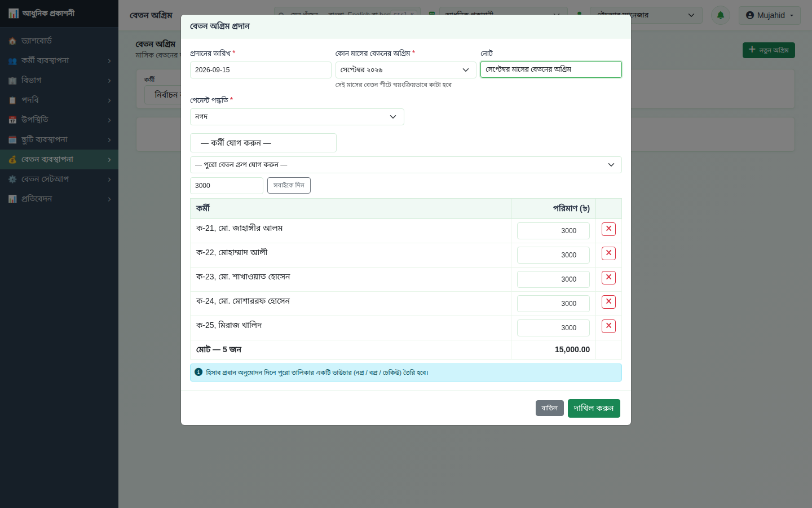Screen dimensions: 812x508
Task: Open the প্রতিবেদন sidebar menu
Action: pos(59,199)
